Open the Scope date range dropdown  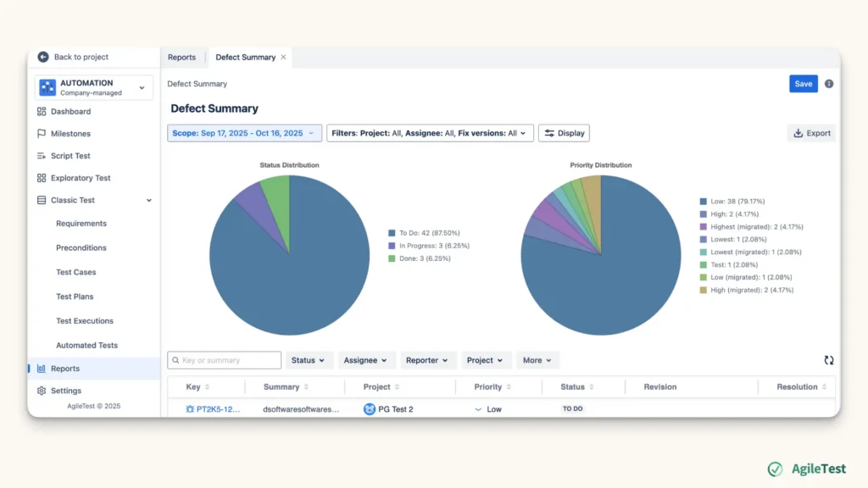click(244, 133)
